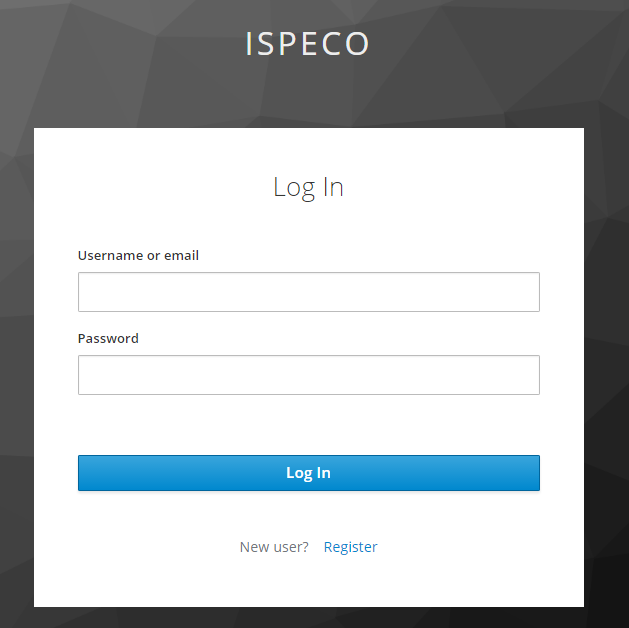Choose Register next to New user?
The height and width of the screenshot is (628, 629).
350,547
